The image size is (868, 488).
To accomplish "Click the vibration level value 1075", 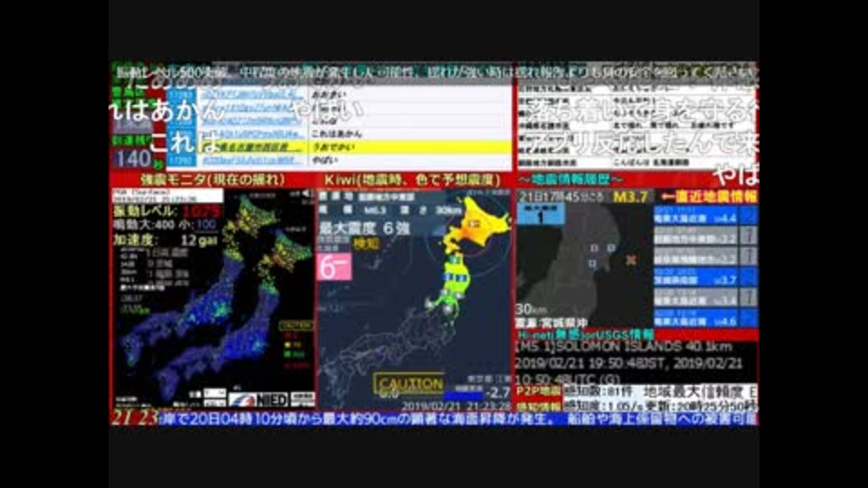I will coord(202,211).
